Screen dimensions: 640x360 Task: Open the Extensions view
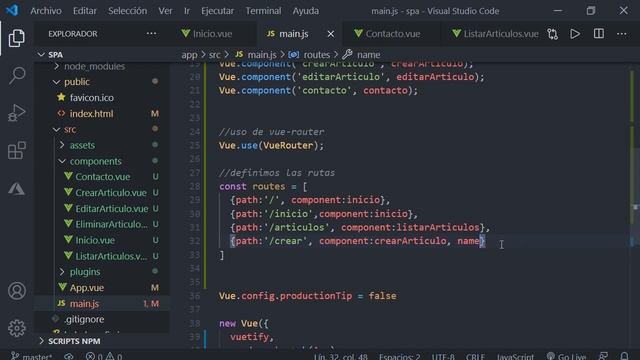tap(17, 150)
